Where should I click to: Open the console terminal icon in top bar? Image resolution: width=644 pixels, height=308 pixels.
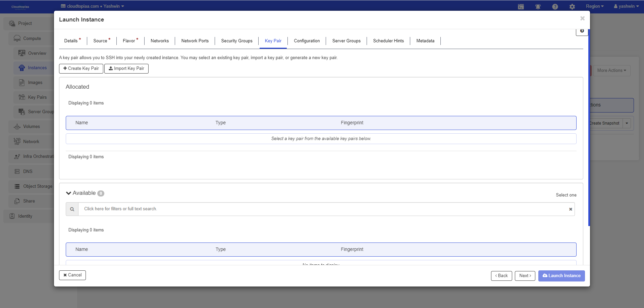pyautogui.click(x=521, y=7)
